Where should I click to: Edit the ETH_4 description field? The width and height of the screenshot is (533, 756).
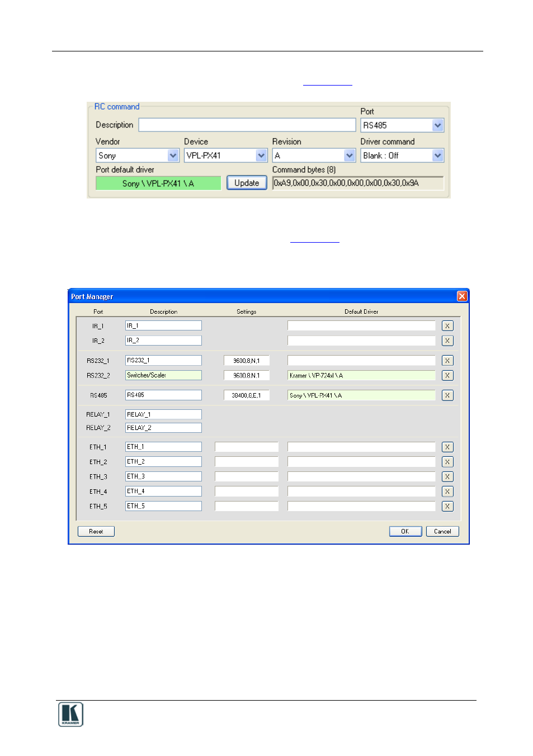[x=163, y=491]
